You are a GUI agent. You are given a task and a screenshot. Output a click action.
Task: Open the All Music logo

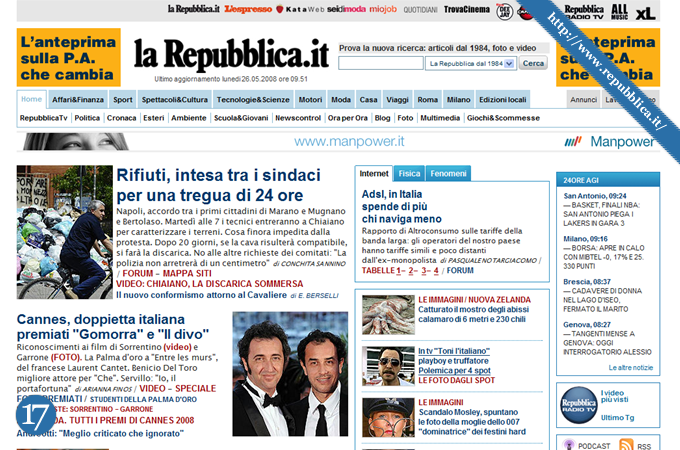click(619, 12)
